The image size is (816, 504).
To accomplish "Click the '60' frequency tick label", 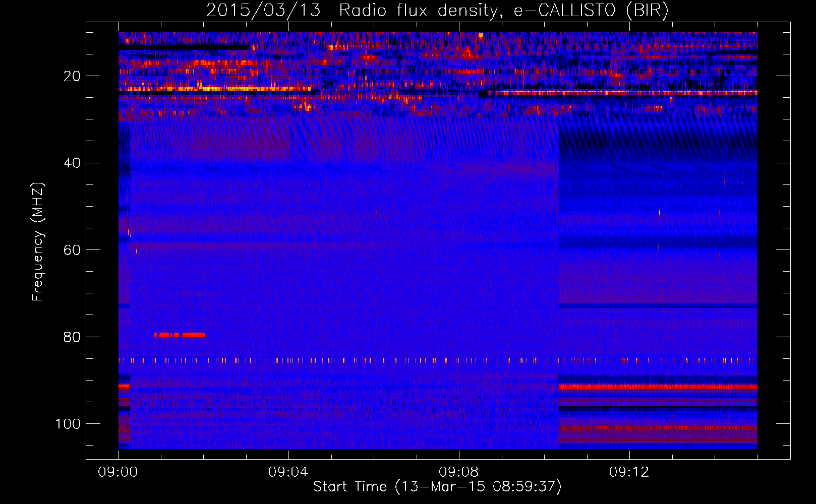I will 73,250.
